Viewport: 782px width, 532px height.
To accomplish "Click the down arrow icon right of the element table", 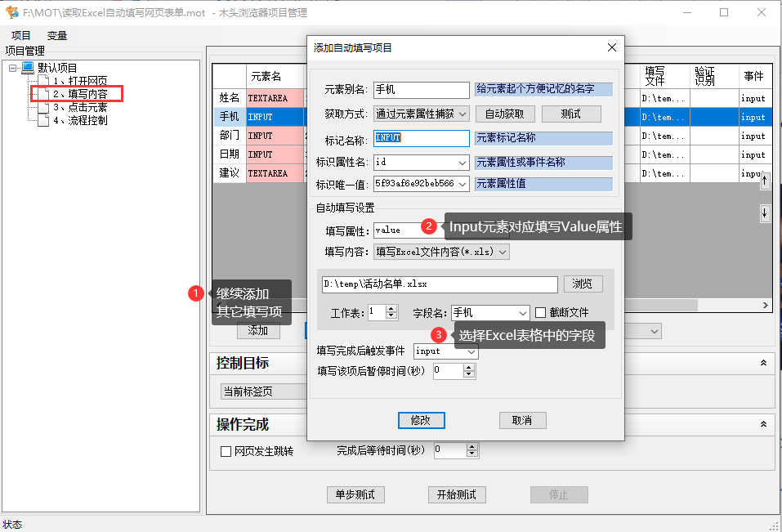I will (764, 212).
